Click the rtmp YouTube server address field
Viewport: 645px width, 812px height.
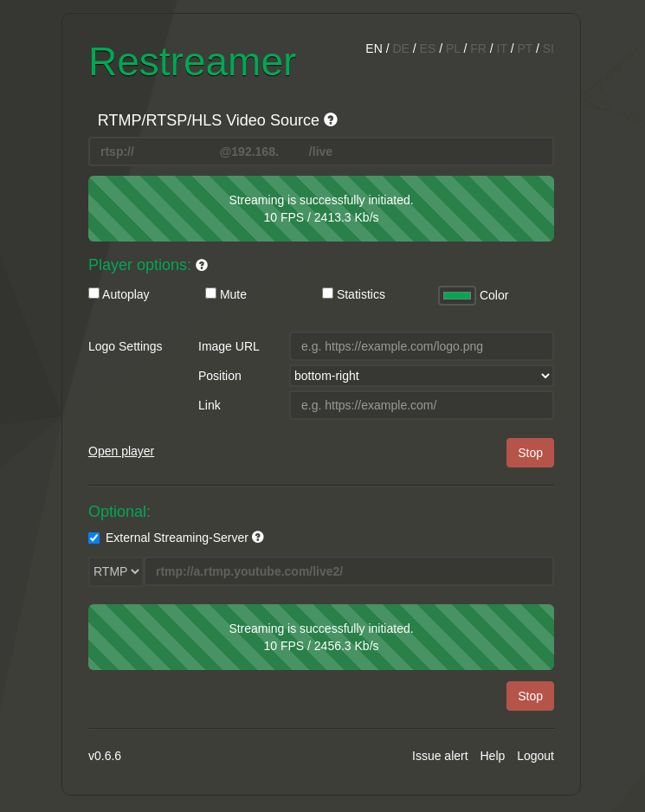click(349, 571)
